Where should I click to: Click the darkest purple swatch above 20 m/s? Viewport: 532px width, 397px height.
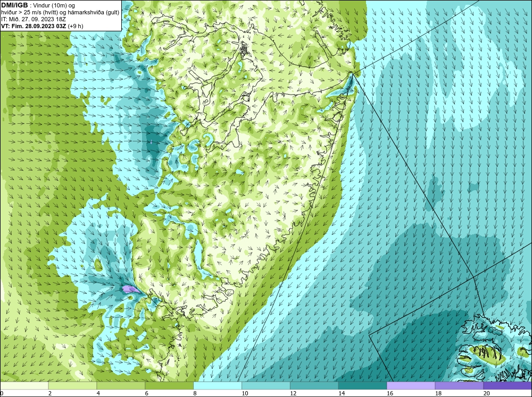coord(508,386)
